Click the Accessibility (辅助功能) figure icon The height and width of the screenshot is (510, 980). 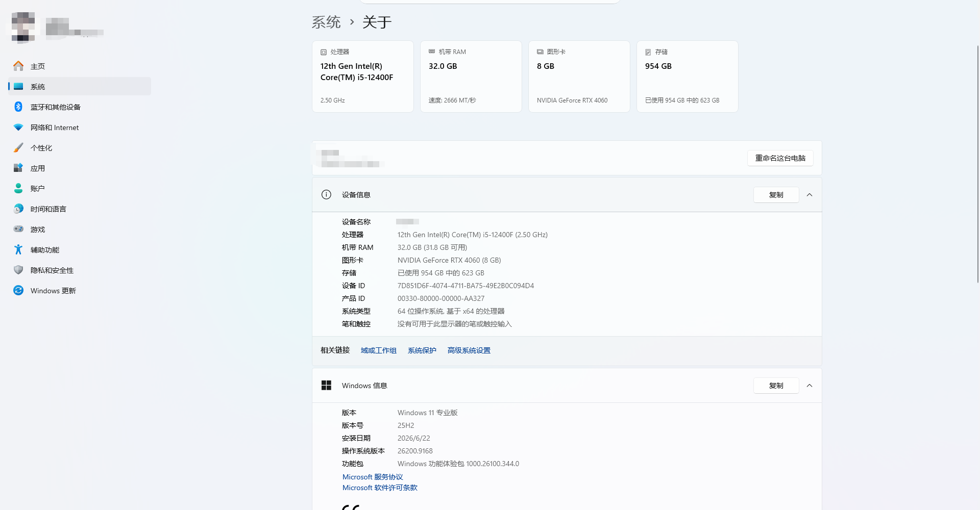tap(18, 249)
